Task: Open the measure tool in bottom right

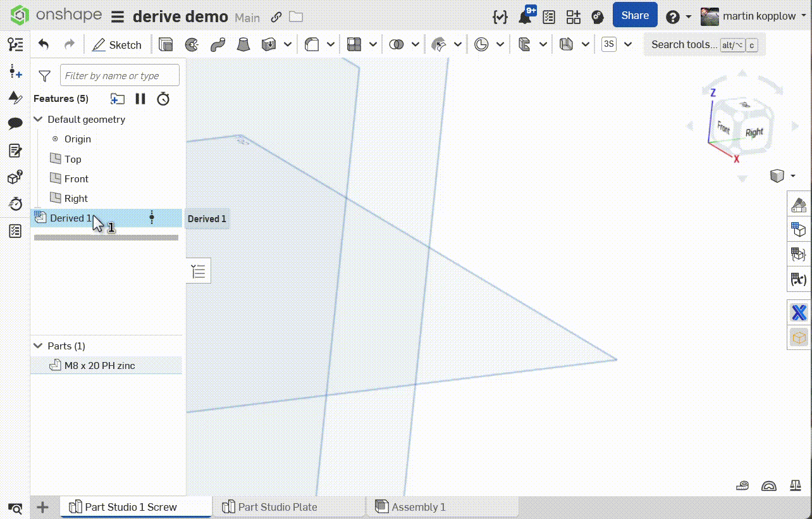Action: pos(744,486)
